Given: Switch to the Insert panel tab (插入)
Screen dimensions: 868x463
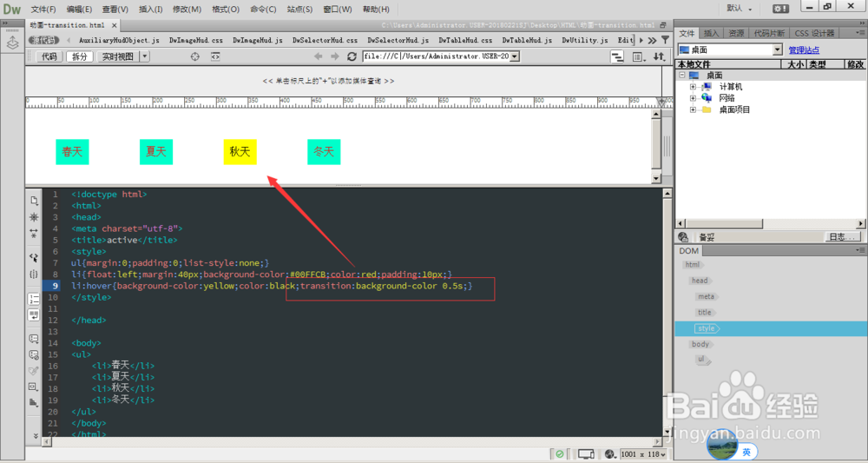Looking at the screenshot, I should 712,33.
